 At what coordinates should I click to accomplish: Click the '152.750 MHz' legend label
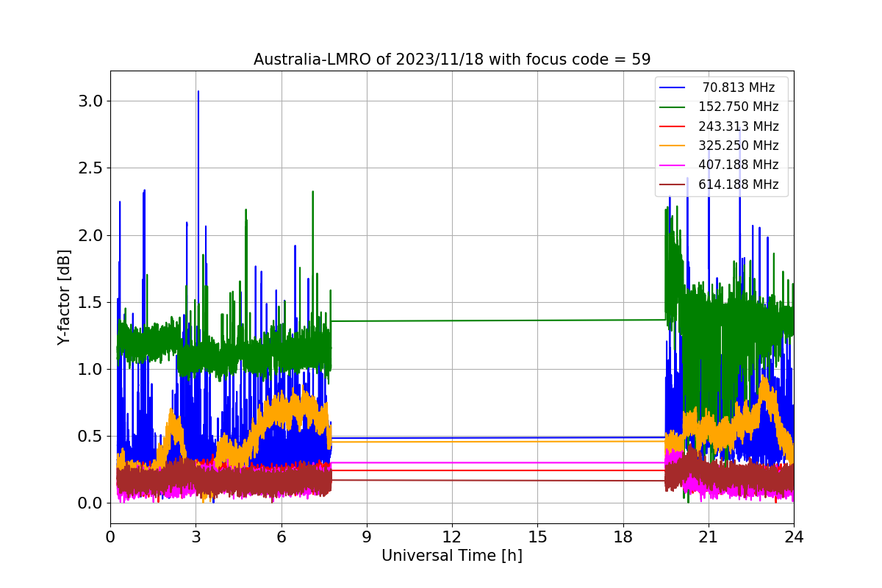click(x=739, y=107)
